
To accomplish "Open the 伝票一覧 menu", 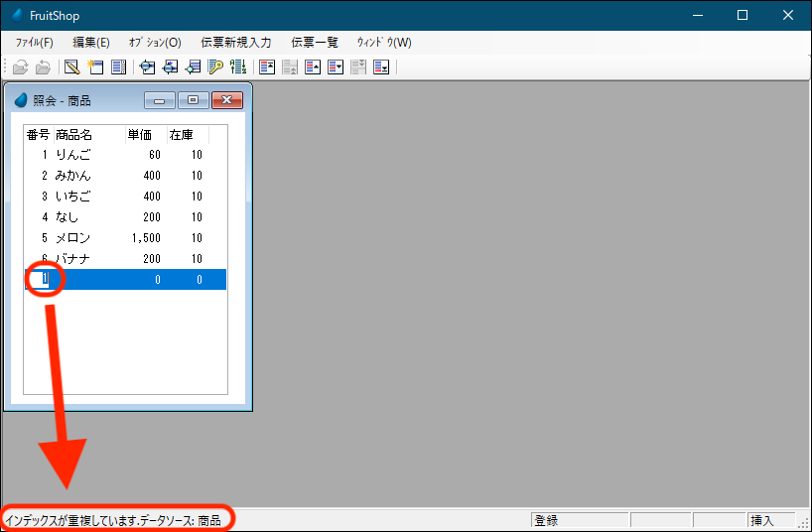I will (315, 43).
